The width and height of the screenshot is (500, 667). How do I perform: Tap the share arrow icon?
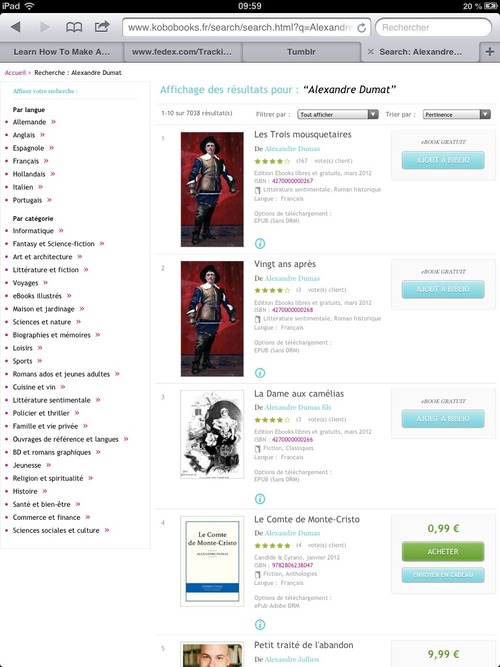102,27
